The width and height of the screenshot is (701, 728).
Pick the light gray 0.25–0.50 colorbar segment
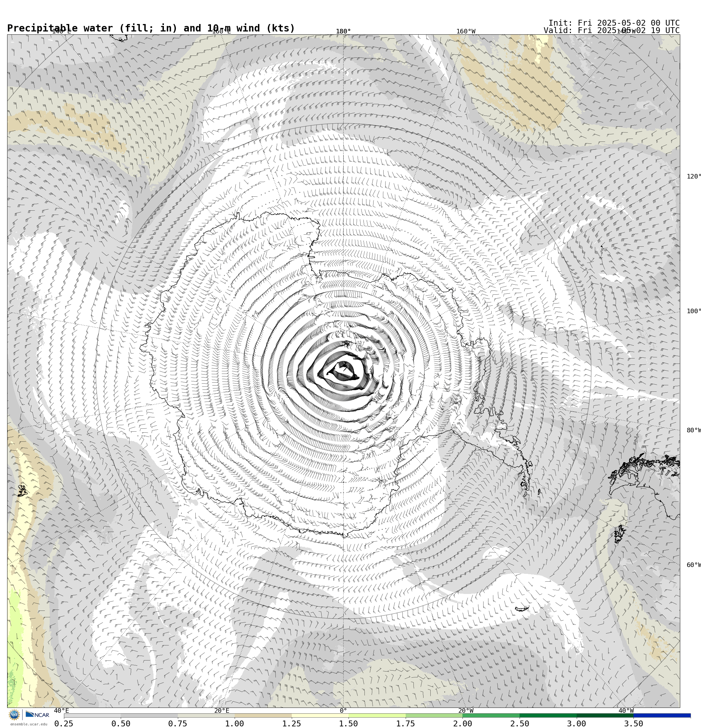[92, 715]
